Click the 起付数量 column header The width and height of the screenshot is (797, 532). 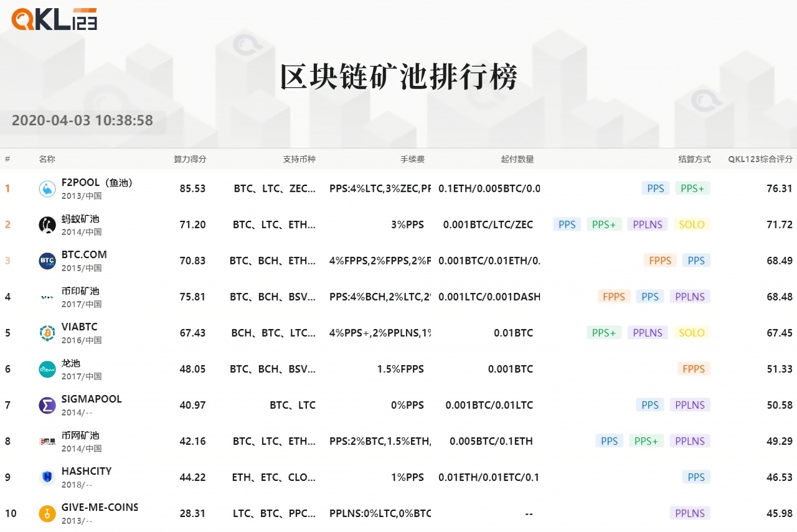[517, 159]
